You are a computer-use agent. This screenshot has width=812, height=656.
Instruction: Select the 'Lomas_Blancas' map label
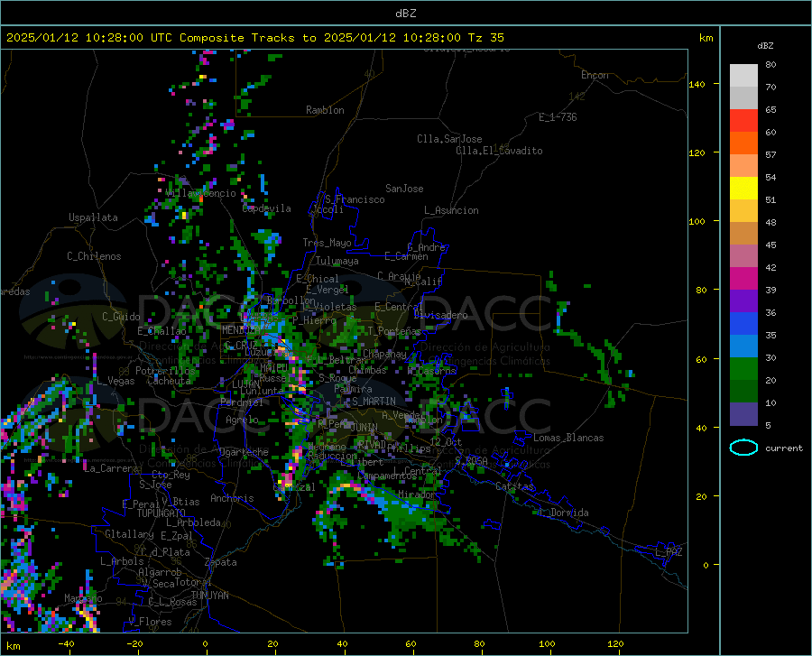point(568,438)
